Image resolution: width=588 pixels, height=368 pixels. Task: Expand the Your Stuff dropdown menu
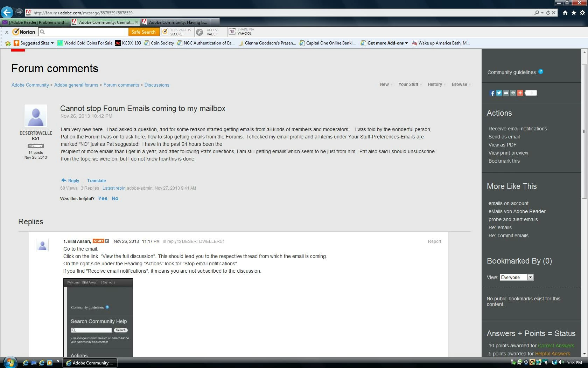(410, 84)
